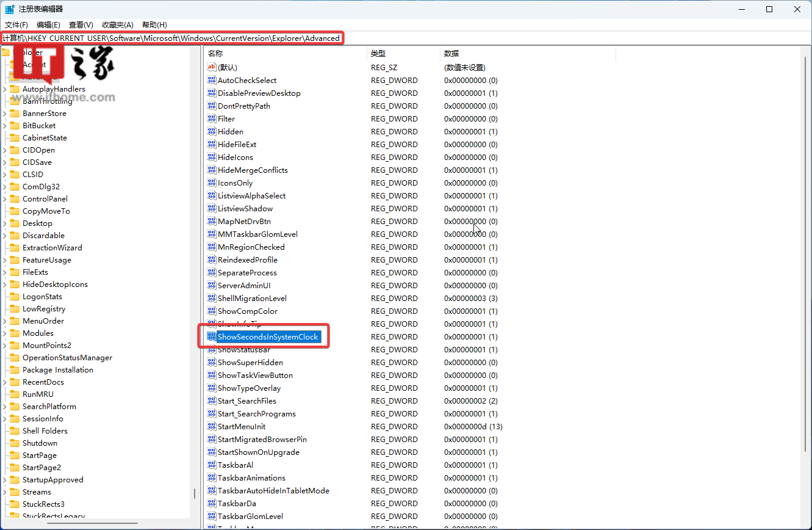Open the 收藏夹(A) menu
The height and width of the screenshot is (530, 812).
118,24
